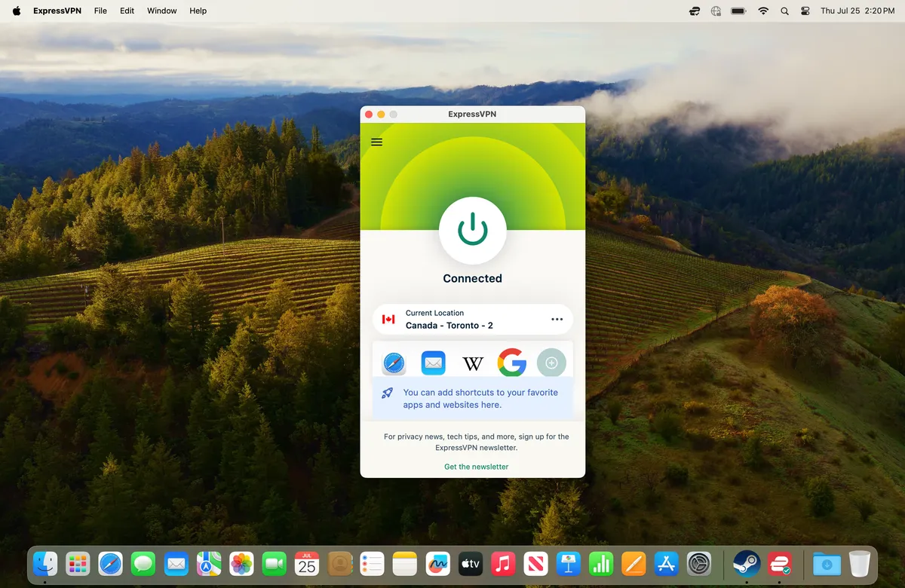Click ExpressVPN menu bar status icon
The height and width of the screenshot is (588, 905).
(x=695, y=11)
